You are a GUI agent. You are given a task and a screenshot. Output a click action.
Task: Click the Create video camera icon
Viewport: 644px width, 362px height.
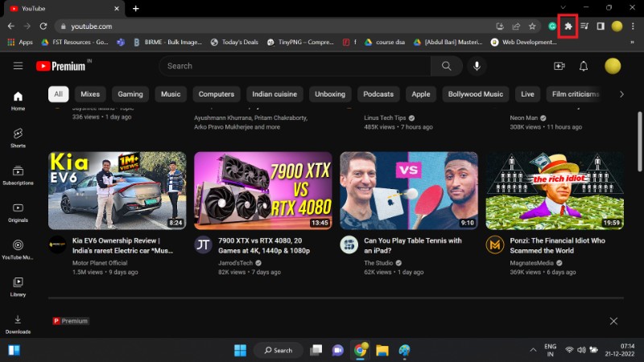pyautogui.click(x=559, y=66)
